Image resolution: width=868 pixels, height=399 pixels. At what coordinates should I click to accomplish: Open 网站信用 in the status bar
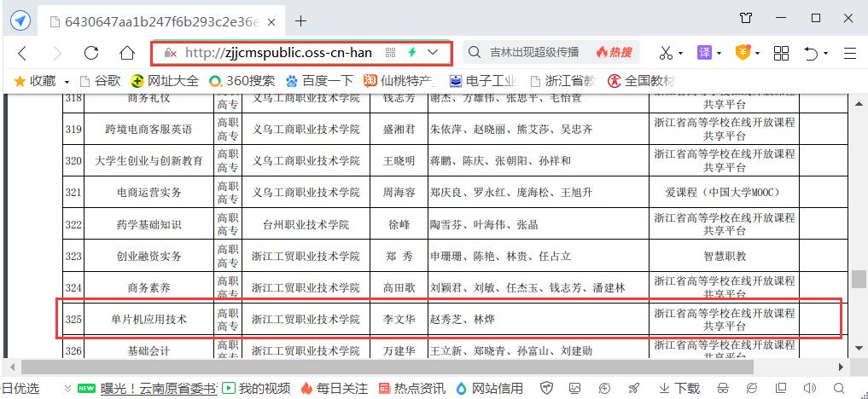coord(489,388)
